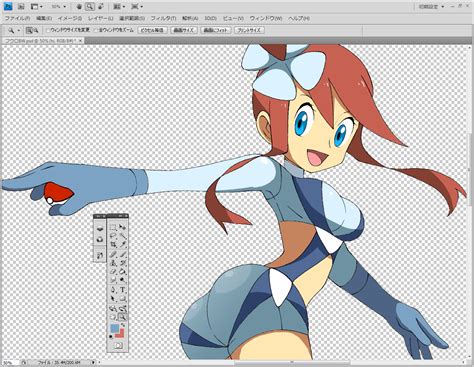Select the 3D Orbit camera tool
474x367 pixels.
(123, 308)
